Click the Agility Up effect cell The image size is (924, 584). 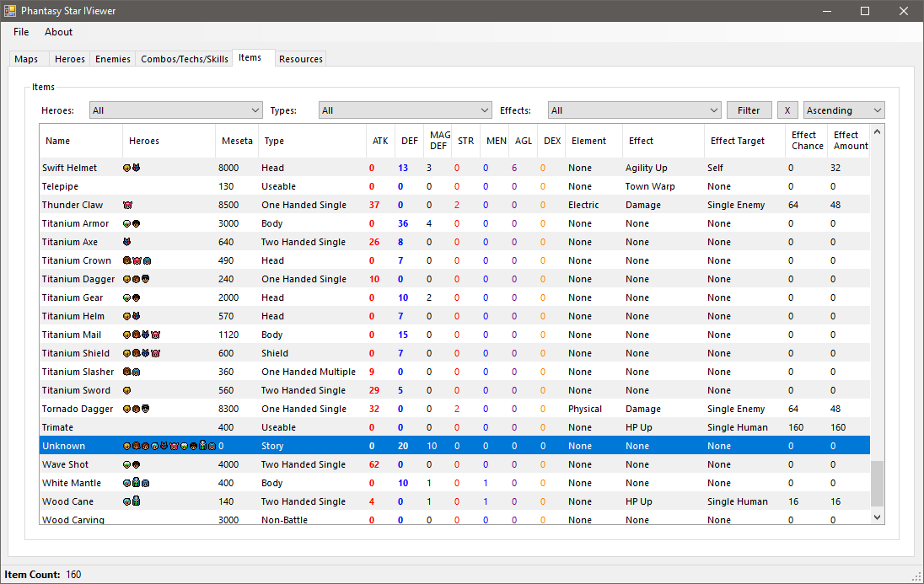tap(647, 168)
